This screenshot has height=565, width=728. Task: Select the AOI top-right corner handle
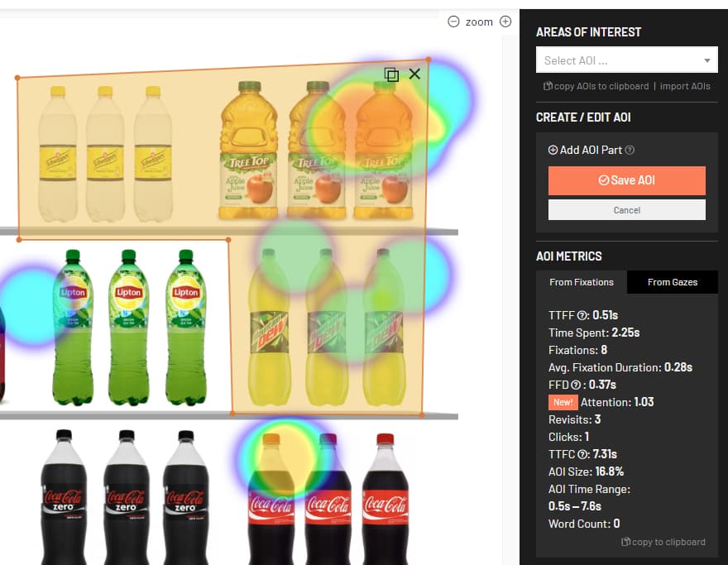click(428, 60)
